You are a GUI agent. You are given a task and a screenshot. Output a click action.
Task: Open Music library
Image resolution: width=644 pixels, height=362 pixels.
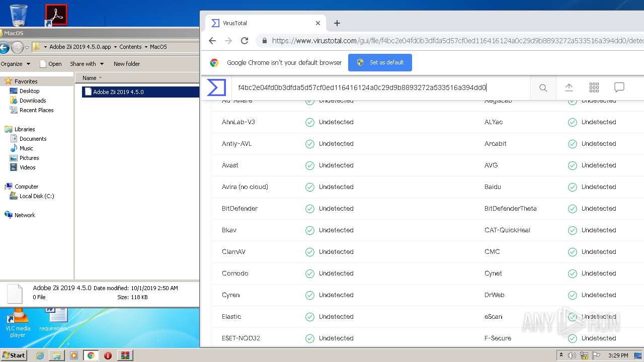pyautogui.click(x=26, y=148)
